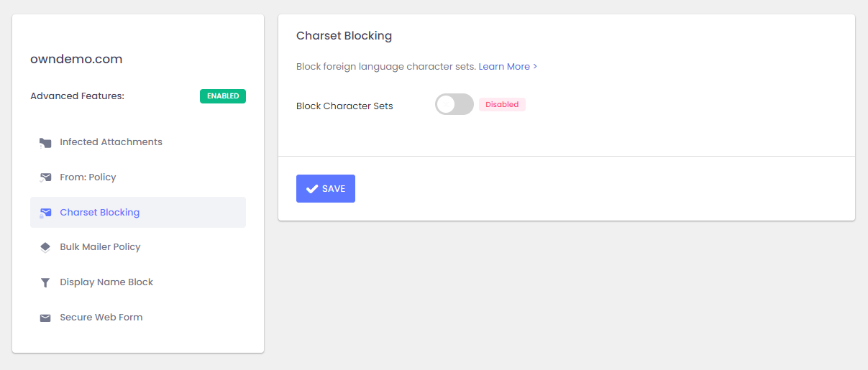
Task: Click the Block Character Sets label text
Action: [344, 106]
